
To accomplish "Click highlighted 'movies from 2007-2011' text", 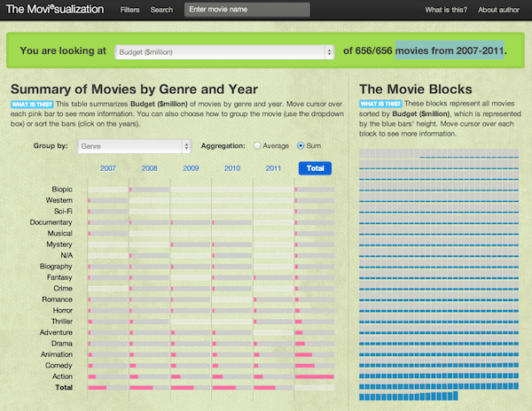I will pyautogui.click(x=450, y=50).
